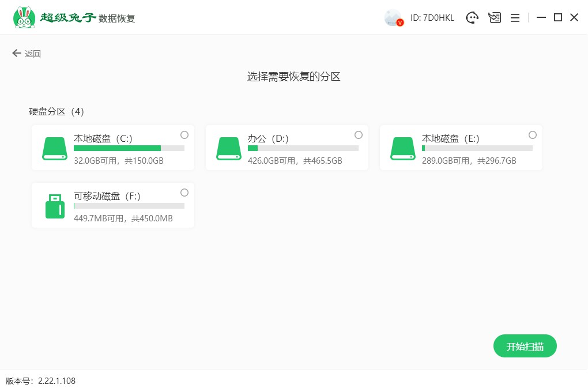The width and height of the screenshot is (588, 392).
Task: Select the radio button for removable disk F:
Action: [x=184, y=193]
